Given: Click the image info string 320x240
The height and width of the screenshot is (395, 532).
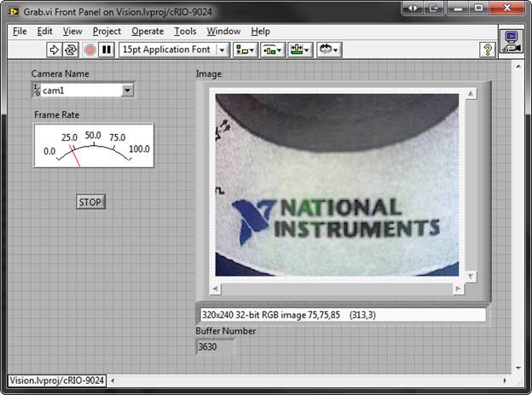Looking at the screenshot, I should click(x=342, y=315).
